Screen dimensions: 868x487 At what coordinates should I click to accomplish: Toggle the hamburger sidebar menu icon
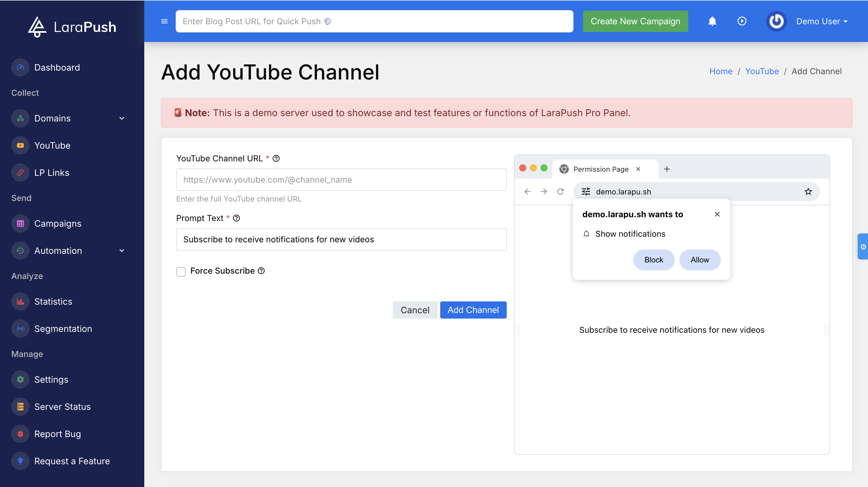click(x=164, y=21)
